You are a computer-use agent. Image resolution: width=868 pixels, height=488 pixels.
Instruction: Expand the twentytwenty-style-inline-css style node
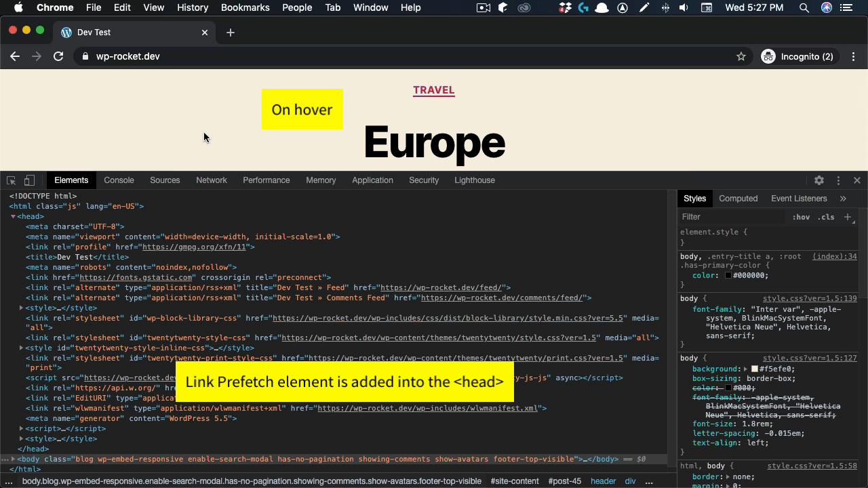coord(21,348)
